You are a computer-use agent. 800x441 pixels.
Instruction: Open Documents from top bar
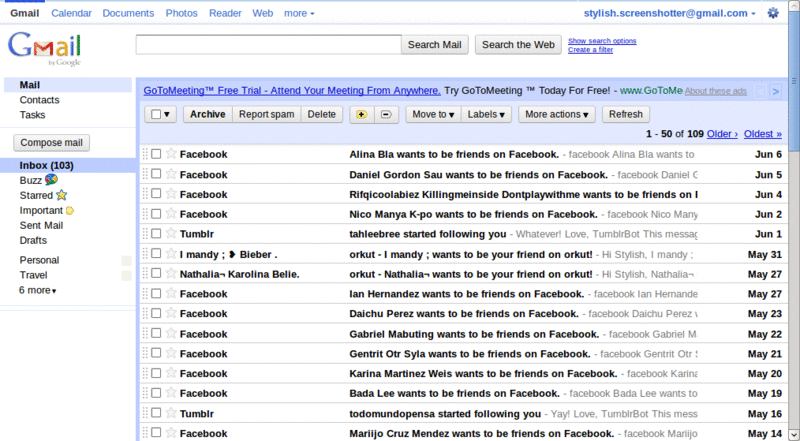[128, 13]
